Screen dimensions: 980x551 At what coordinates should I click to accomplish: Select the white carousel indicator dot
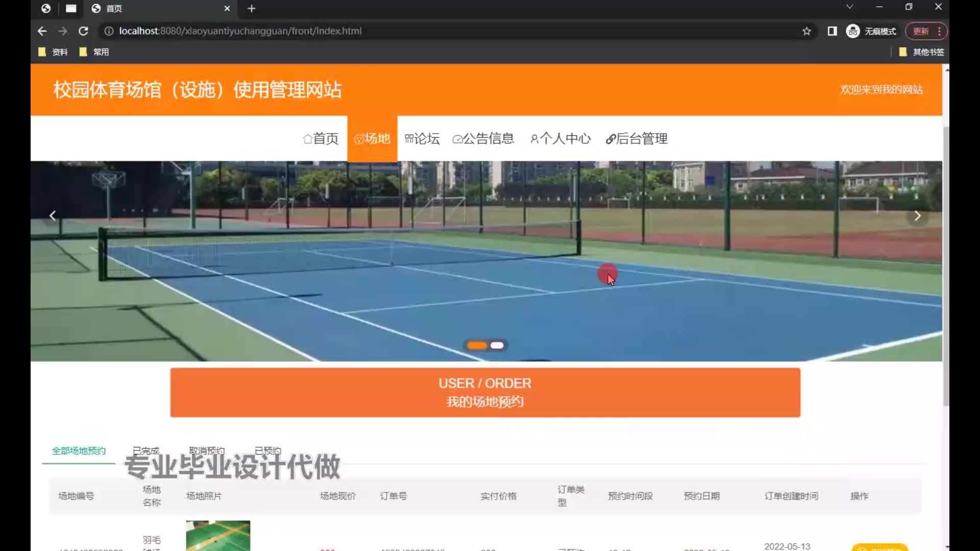click(x=497, y=345)
